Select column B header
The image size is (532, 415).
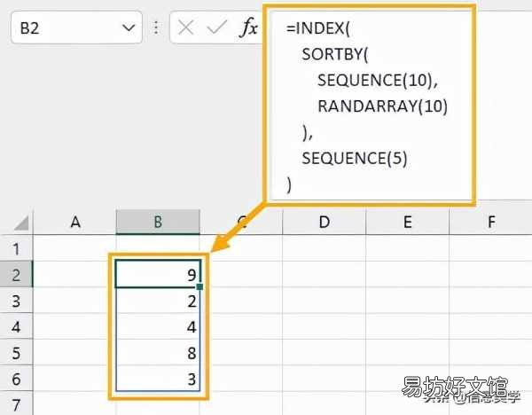coord(158,222)
